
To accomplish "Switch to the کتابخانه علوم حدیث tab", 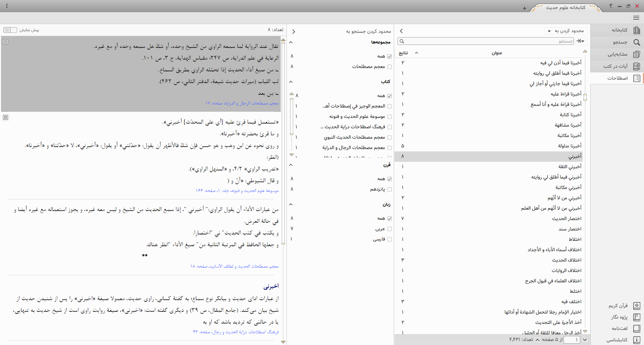I will (566, 7).
